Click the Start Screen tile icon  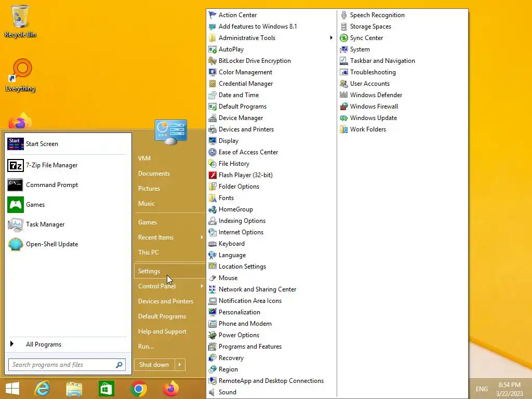[x=16, y=144]
